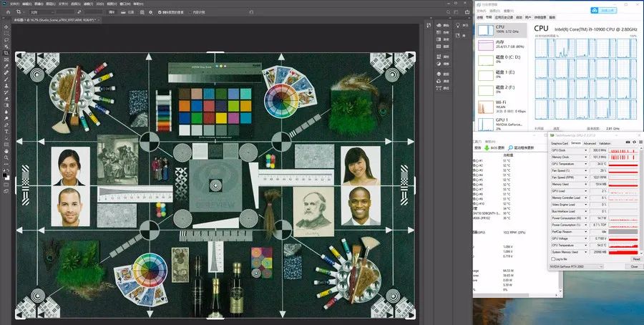This screenshot has width=644, height=325.
Task: Switch to the Advanced tab in GPU-Z
Action: coord(589,143)
